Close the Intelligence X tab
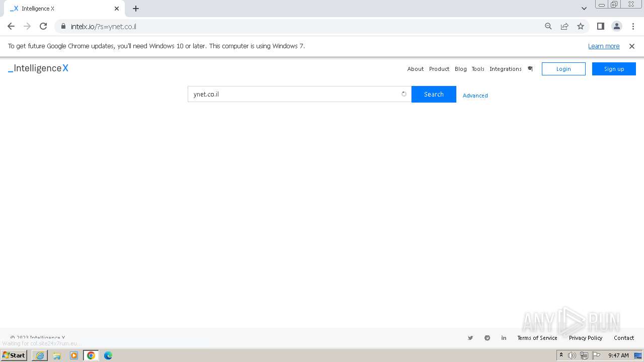Image resolution: width=644 pixels, height=362 pixels. pyautogui.click(x=117, y=9)
